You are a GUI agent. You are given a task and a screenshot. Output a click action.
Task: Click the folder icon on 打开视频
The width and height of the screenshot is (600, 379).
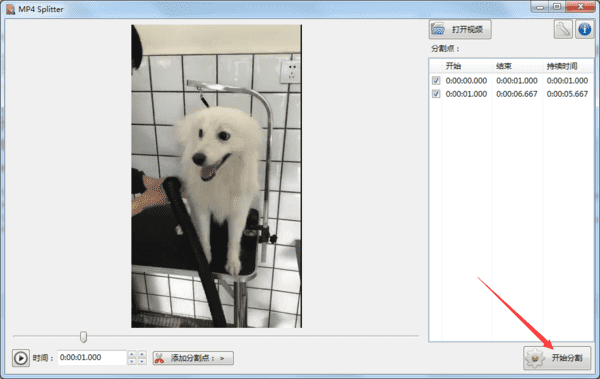[x=438, y=29]
